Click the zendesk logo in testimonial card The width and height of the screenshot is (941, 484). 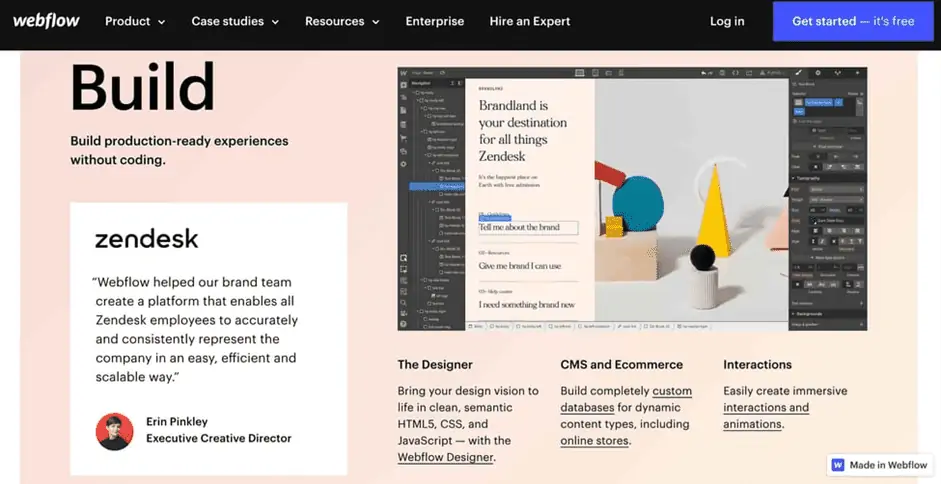[146, 239]
